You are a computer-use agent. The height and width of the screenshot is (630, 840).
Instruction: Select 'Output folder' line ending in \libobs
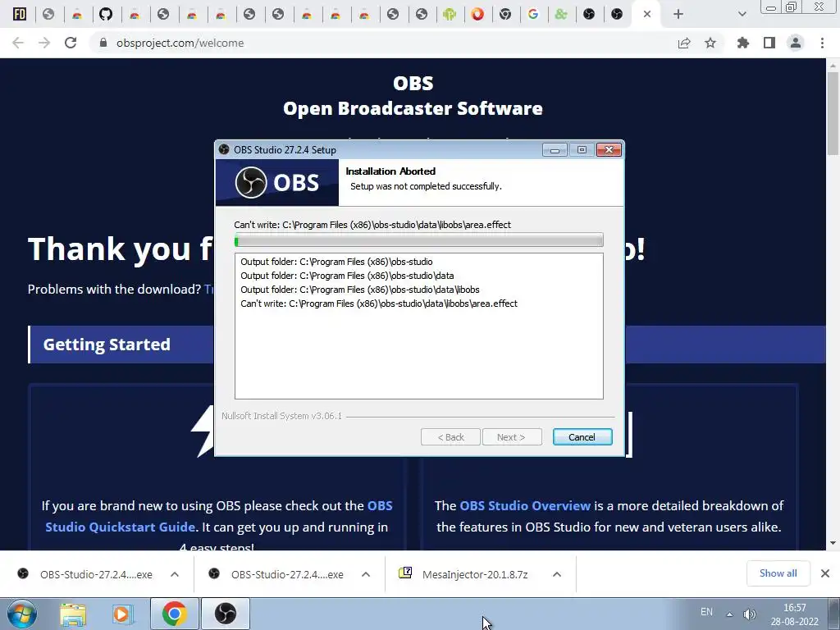pyautogui.click(x=360, y=290)
